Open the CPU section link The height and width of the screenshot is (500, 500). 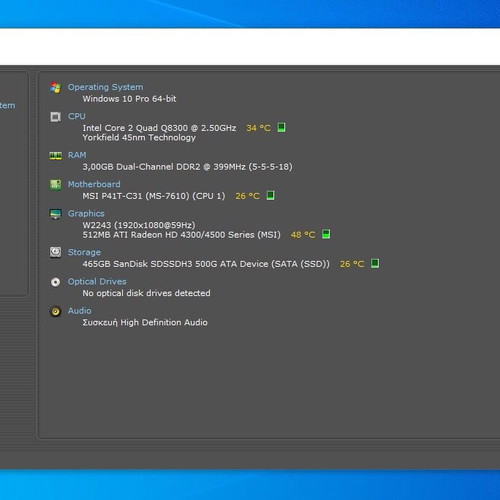coord(77,116)
